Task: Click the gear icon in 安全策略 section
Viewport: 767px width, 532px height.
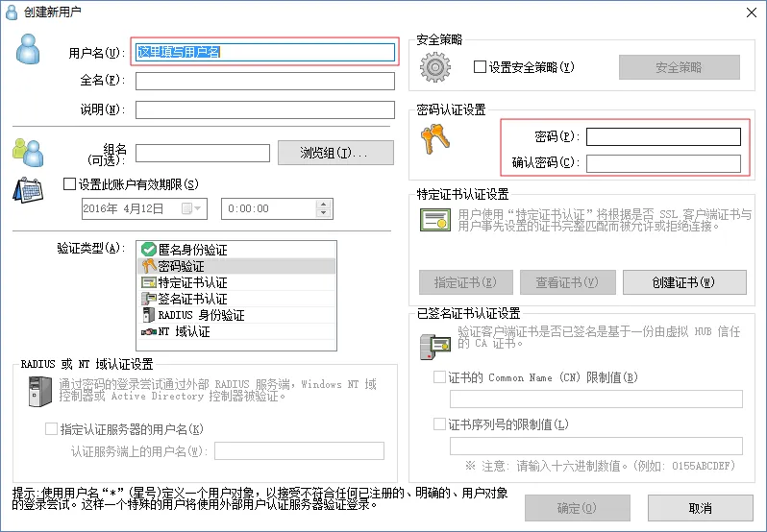Action: pyautogui.click(x=434, y=67)
